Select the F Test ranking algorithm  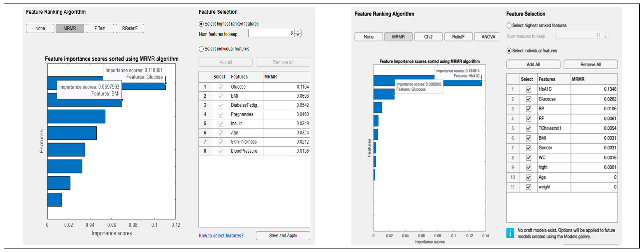point(100,29)
